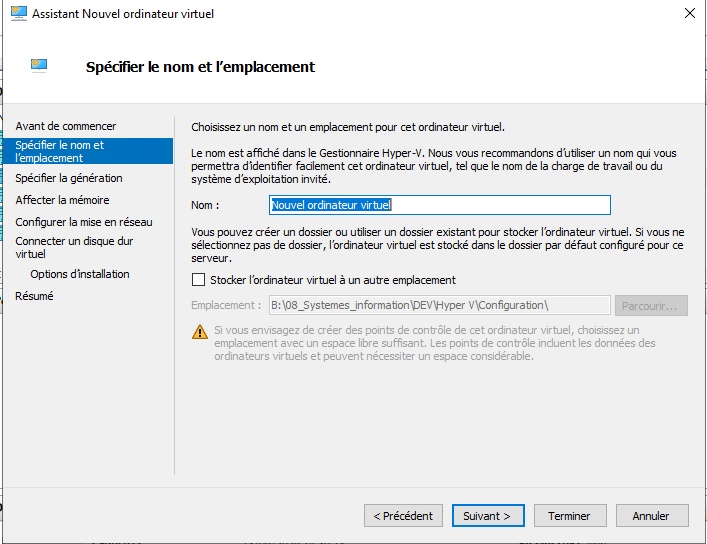Select Connecter un disque dur virtuel step
Image resolution: width=707 pixels, height=544 pixels.
pos(74,247)
